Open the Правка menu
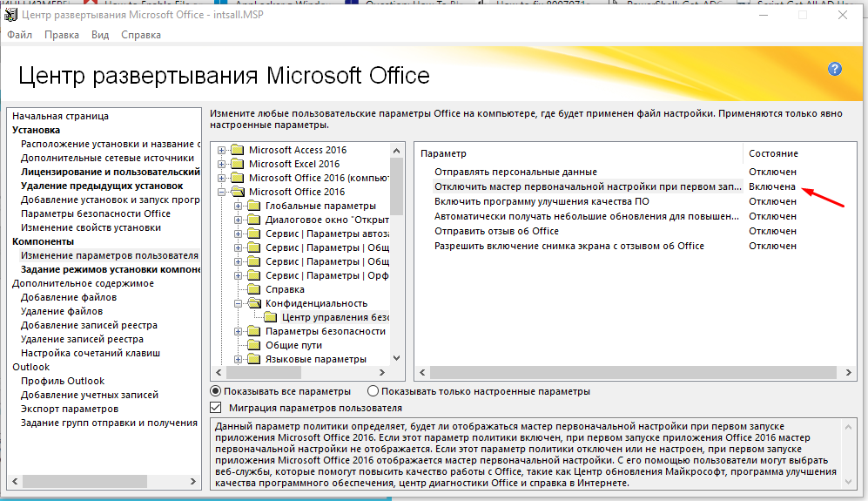The width and height of the screenshot is (868, 501). pos(62,35)
